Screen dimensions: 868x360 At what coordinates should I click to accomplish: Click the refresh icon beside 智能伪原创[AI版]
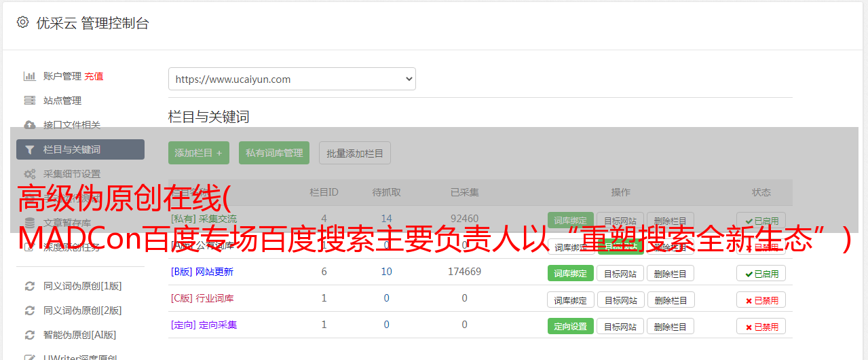tap(29, 335)
